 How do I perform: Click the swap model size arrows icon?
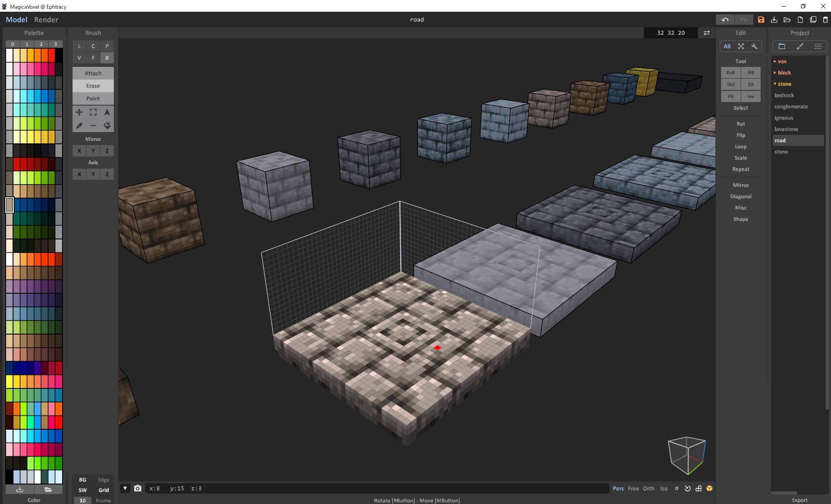tap(706, 33)
